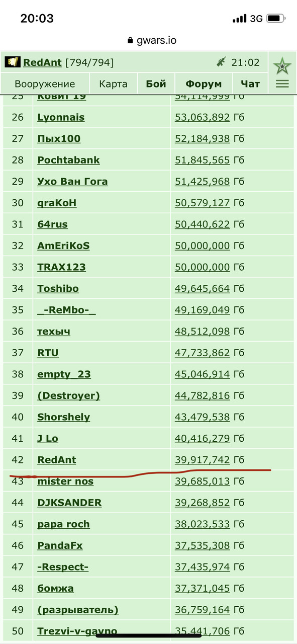Screen dimensions: 297x644
Task: Open the Форум tab
Action: tap(204, 84)
